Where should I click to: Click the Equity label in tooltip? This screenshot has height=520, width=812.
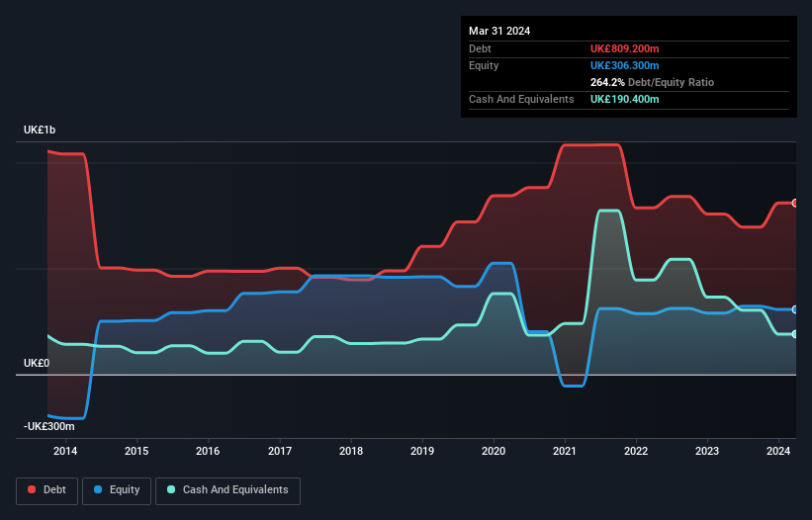tap(484, 65)
